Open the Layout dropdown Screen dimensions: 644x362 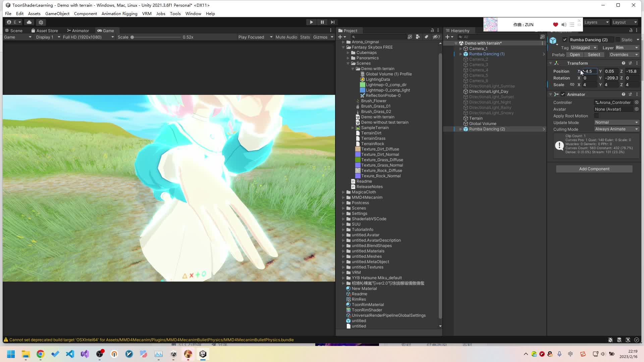point(625,22)
